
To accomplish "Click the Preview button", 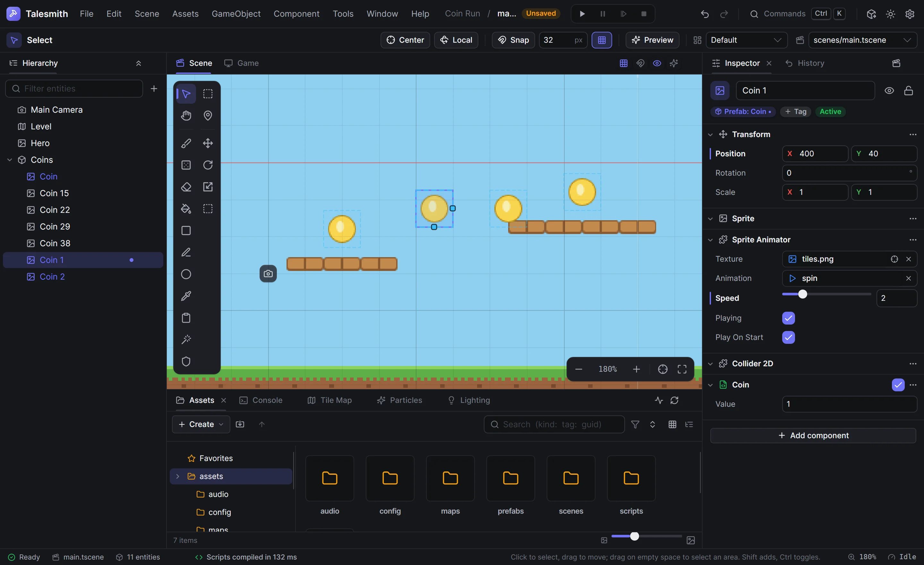I will click(652, 40).
